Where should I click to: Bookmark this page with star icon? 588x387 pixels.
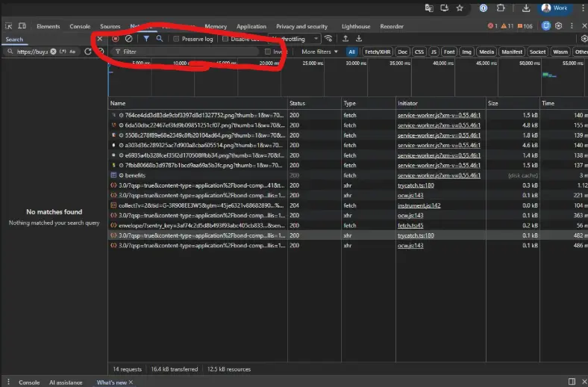460,8
